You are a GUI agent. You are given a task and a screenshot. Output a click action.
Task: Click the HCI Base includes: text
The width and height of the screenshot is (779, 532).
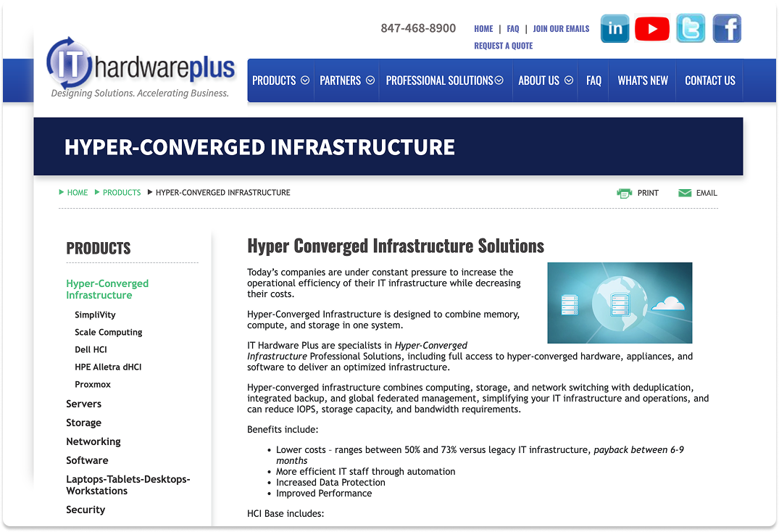(x=286, y=514)
